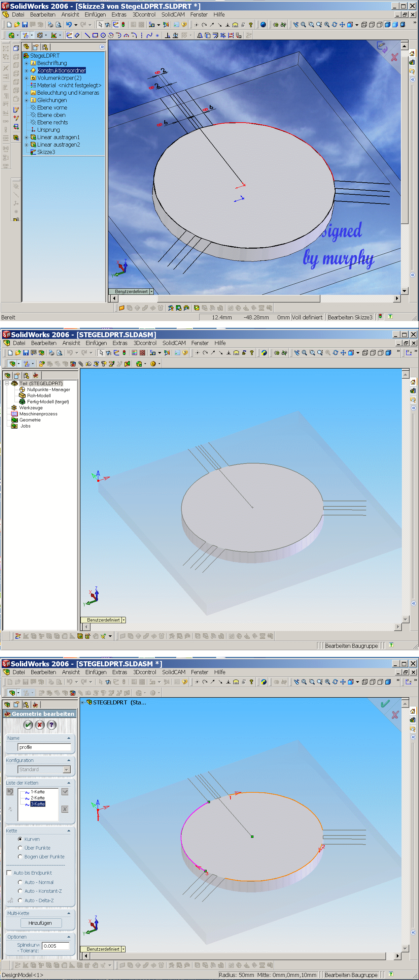This screenshot has height=980, width=419.
Task: Click Print preview icon in StegeLDPRT.SLDPRT window
Action: [59, 25]
